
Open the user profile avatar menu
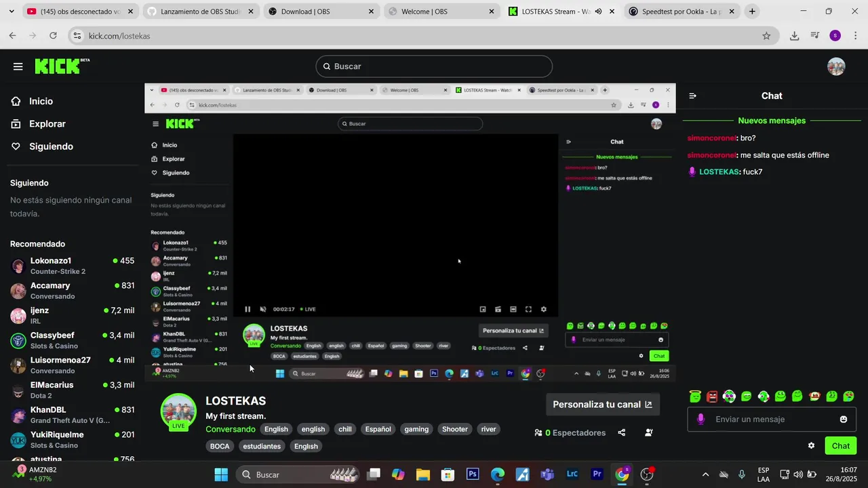pos(836,66)
